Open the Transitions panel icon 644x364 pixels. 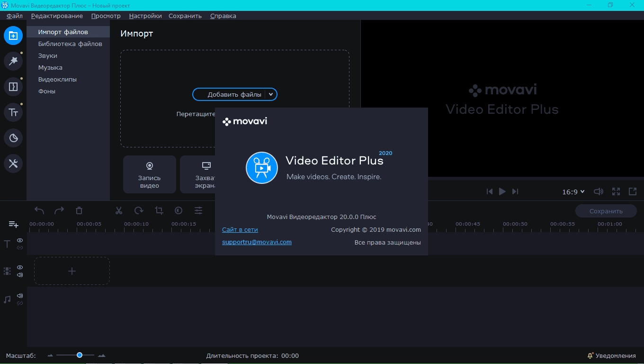coord(13,87)
